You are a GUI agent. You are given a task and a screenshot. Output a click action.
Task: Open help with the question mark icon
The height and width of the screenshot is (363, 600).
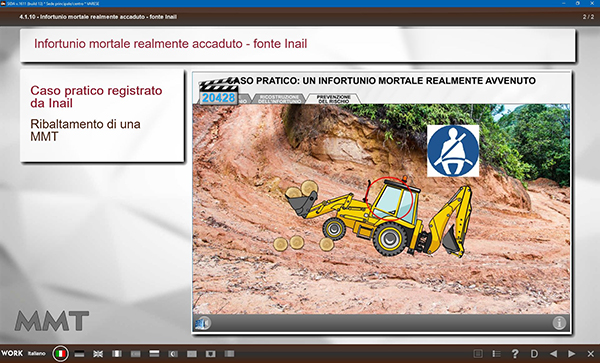tap(515, 354)
